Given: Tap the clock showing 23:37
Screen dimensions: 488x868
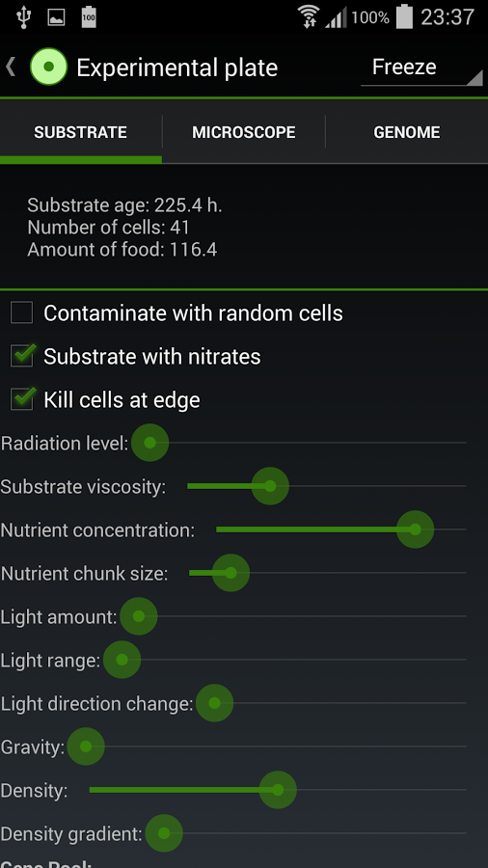Looking at the screenshot, I should point(447,17).
